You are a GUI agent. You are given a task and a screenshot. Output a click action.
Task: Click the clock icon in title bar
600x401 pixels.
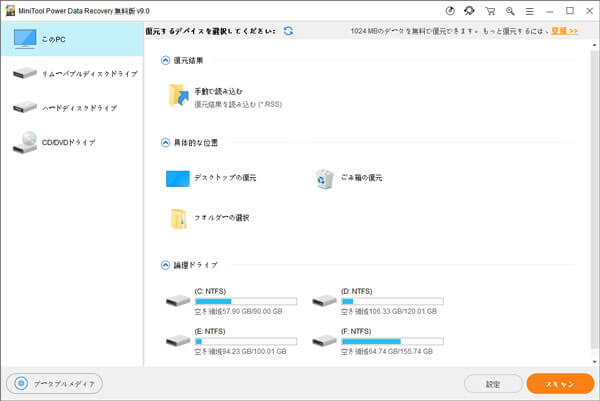[450, 10]
